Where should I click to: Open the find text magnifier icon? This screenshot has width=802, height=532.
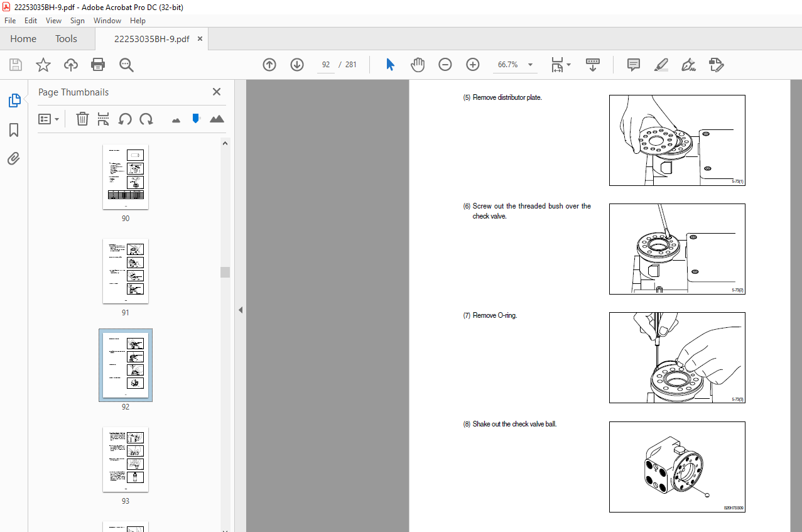coord(126,65)
